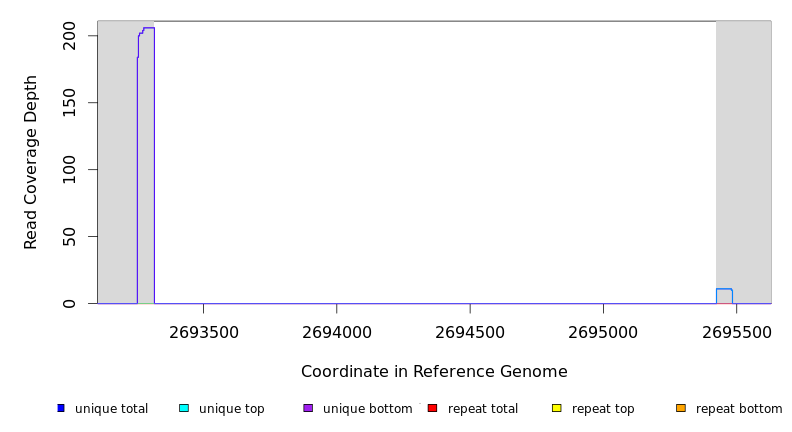792x432 pixels.
Task: Click the 'Coordinate in Reference Genome' axis title
Action: [434, 372]
